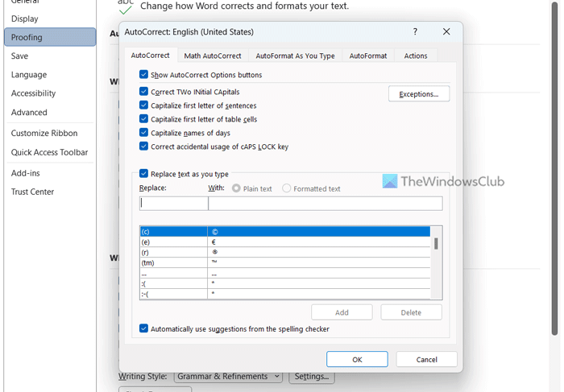Toggle Capitalize first letter of sentences
The height and width of the screenshot is (392, 564).
143,105
